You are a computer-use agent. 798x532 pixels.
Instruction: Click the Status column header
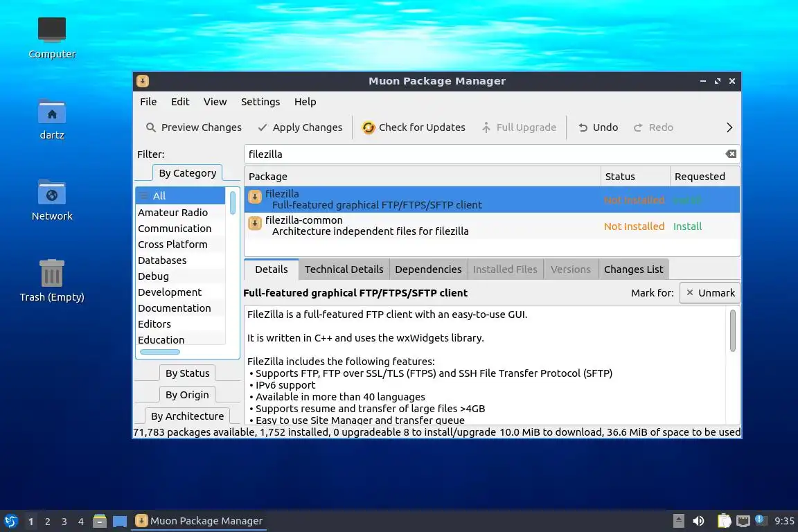click(635, 177)
